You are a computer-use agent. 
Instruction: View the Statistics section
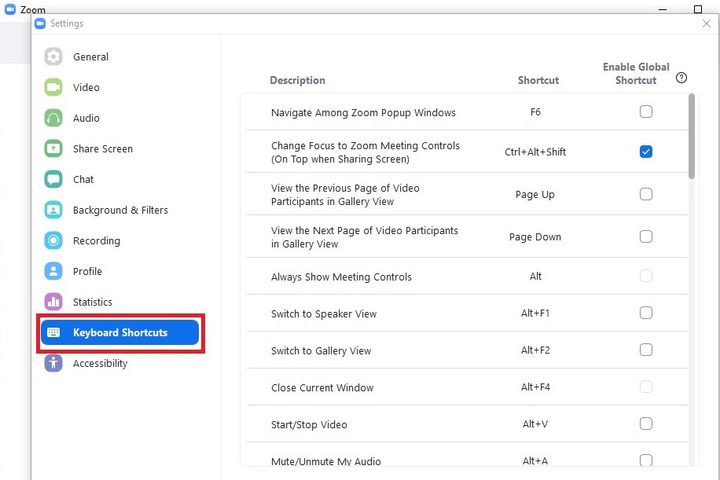120,302
